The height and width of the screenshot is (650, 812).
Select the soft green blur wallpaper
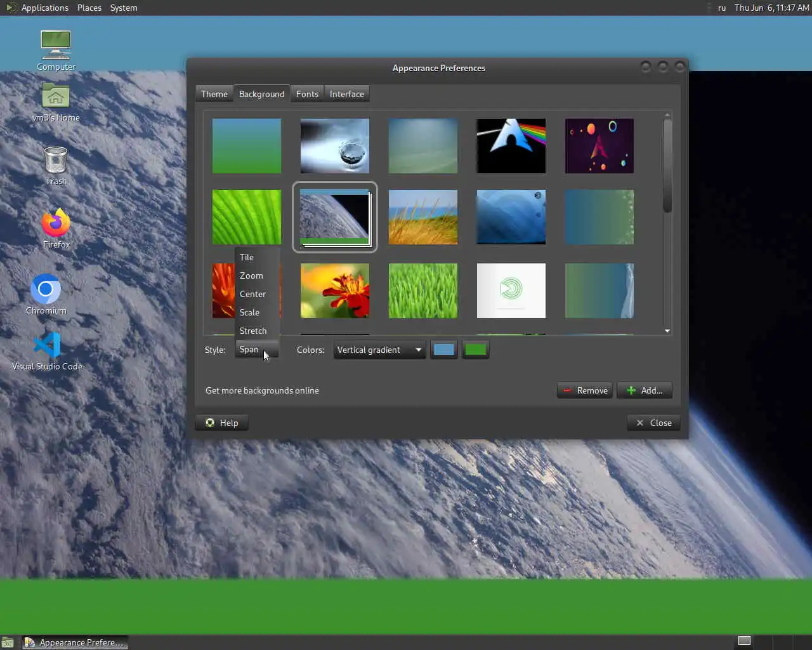point(423,146)
